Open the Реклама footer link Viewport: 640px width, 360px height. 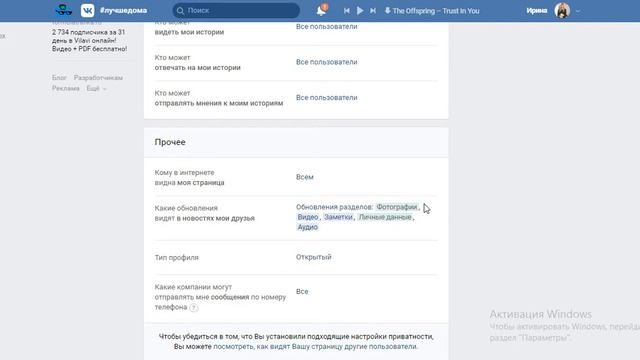pyautogui.click(x=65, y=88)
